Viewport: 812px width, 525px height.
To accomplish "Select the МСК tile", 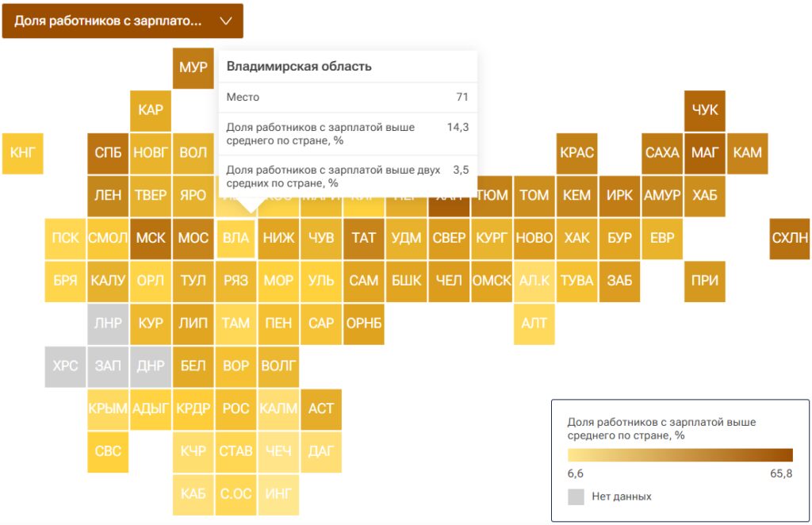I will click(x=151, y=238).
